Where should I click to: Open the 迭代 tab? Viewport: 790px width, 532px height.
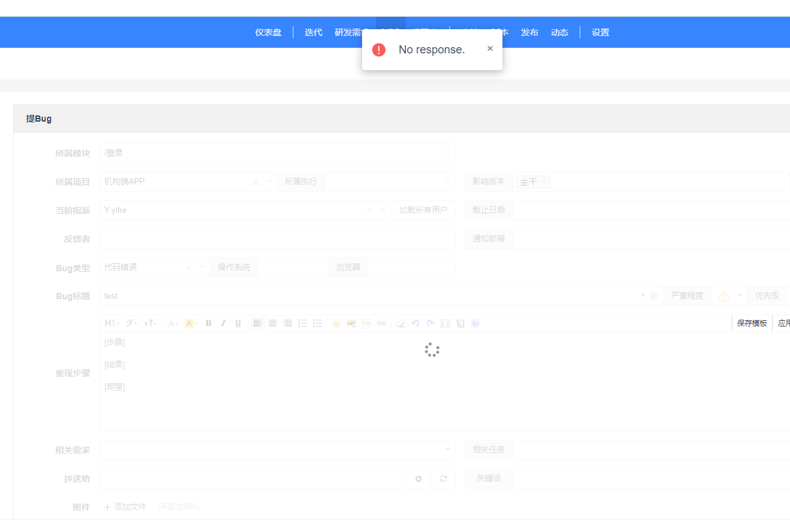pos(314,32)
